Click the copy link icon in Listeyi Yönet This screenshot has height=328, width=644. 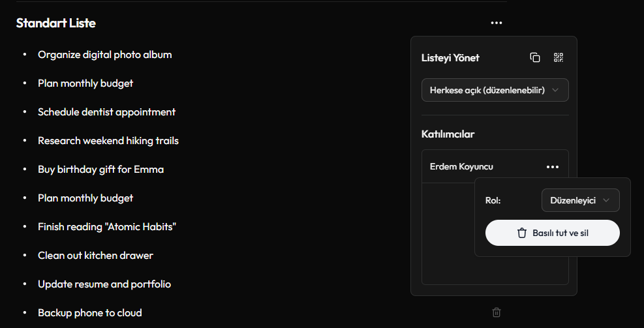535,57
